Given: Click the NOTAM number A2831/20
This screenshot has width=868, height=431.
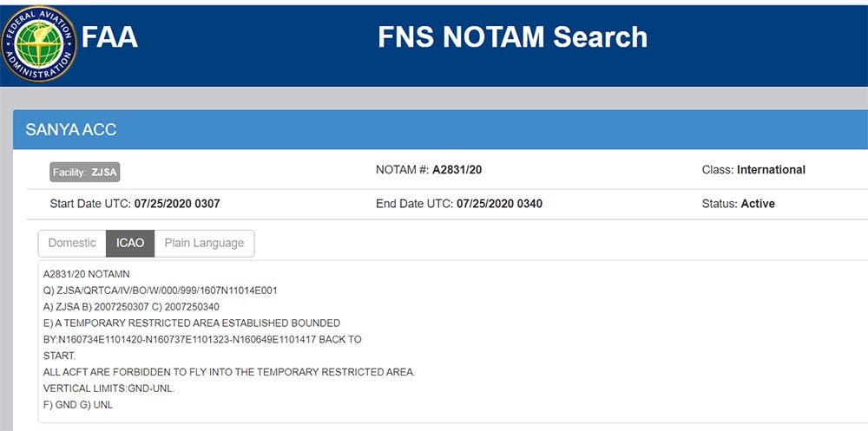Looking at the screenshot, I should click(457, 170).
